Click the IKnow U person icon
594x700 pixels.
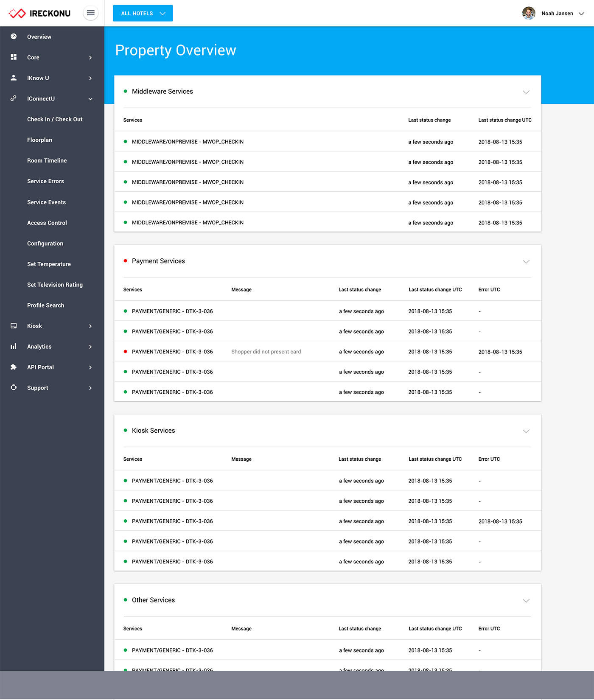tap(14, 78)
